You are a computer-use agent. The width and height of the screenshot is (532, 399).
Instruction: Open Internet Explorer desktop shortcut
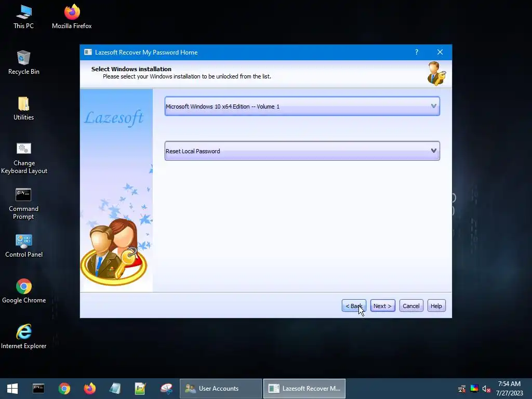click(x=24, y=337)
